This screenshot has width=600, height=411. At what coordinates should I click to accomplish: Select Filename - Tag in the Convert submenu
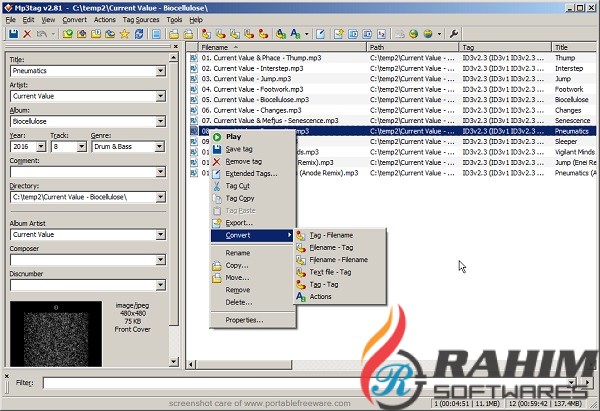[340, 248]
